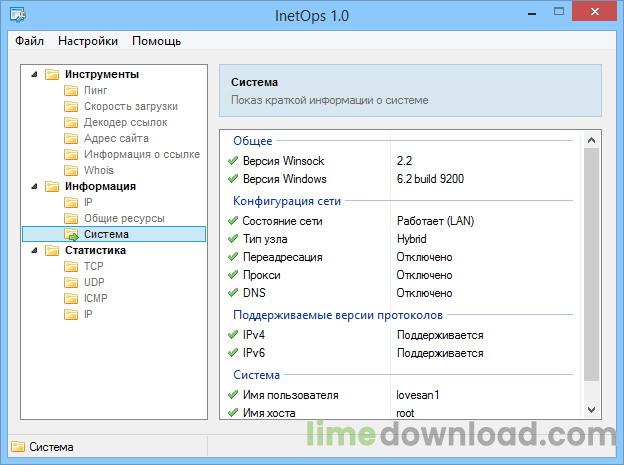This screenshot has width=624, height=465.
Task: Select the Общие ресурсы folder icon
Action: tap(71, 218)
